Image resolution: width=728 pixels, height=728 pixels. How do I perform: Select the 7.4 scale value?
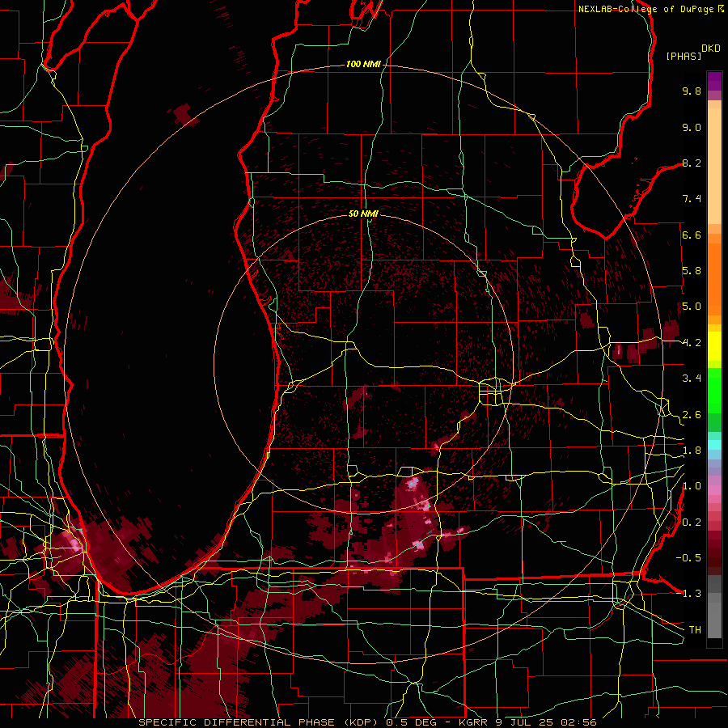[x=692, y=199]
